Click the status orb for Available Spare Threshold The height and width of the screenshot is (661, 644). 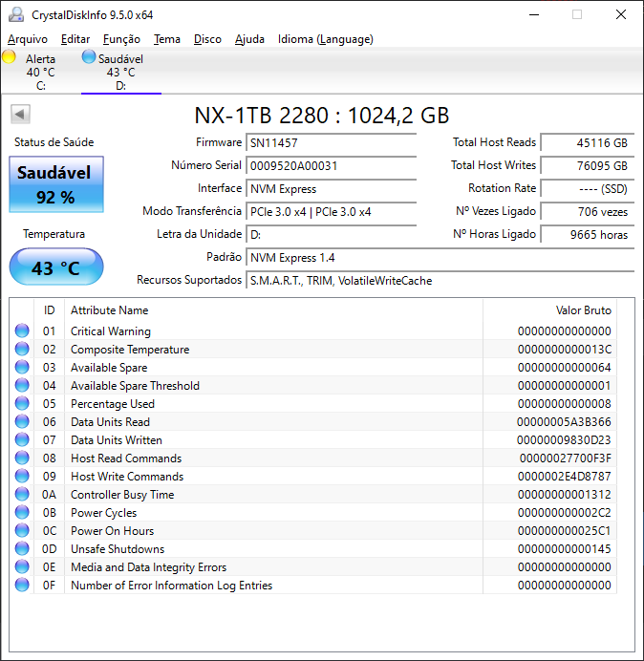(x=22, y=385)
